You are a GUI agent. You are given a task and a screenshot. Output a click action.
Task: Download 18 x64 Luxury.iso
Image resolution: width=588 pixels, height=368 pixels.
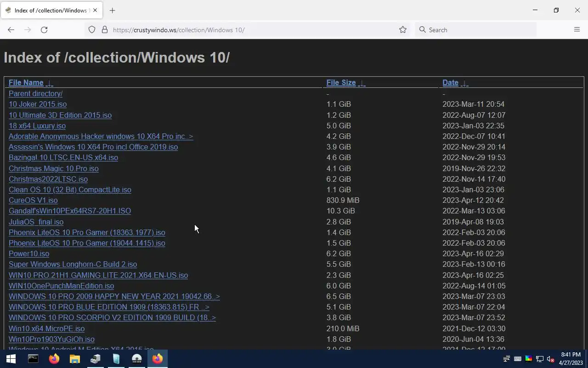(37, 126)
